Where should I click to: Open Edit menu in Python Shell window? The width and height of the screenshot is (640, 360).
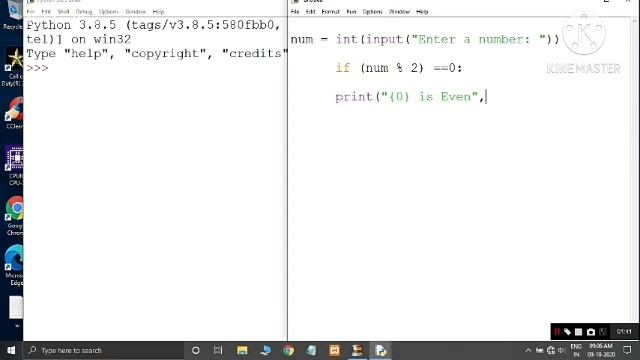[46, 12]
